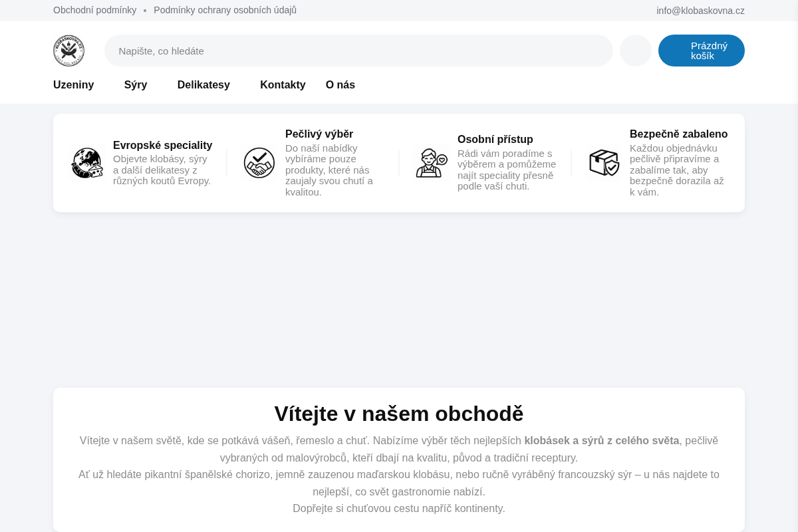The height and width of the screenshot is (532, 798).
Task: Go to the O nás page
Action: 340,85
